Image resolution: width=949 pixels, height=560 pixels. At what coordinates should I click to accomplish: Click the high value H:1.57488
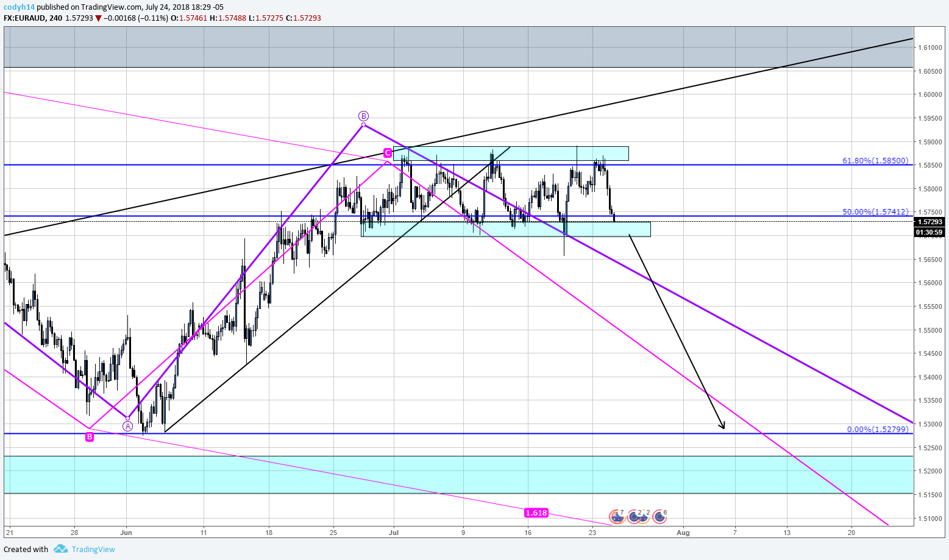[228, 18]
